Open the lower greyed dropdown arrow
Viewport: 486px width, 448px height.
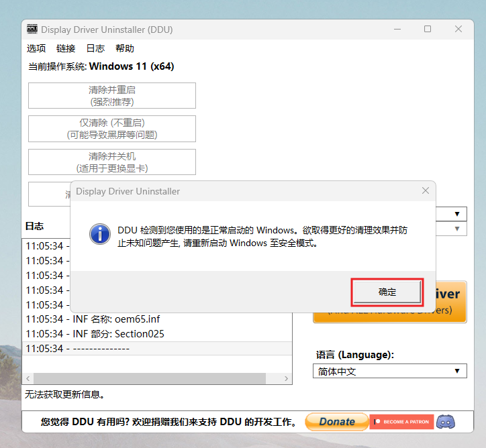coord(457,229)
